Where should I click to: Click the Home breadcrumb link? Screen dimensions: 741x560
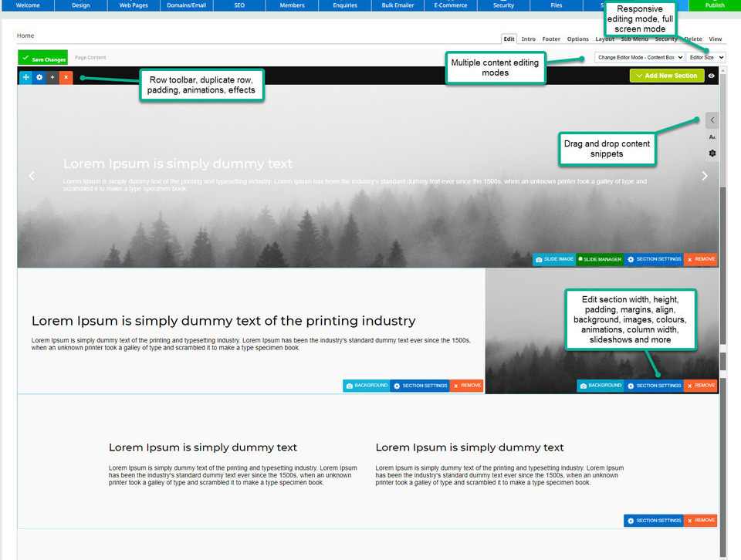[25, 35]
